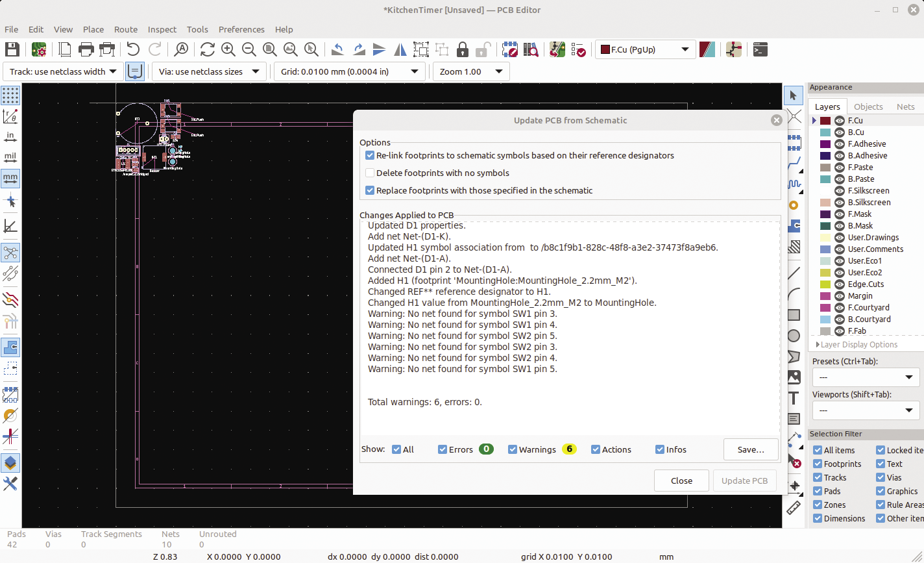The height and width of the screenshot is (563, 924).
Task: Activate zoom to selection tool
Action: [x=311, y=49]
